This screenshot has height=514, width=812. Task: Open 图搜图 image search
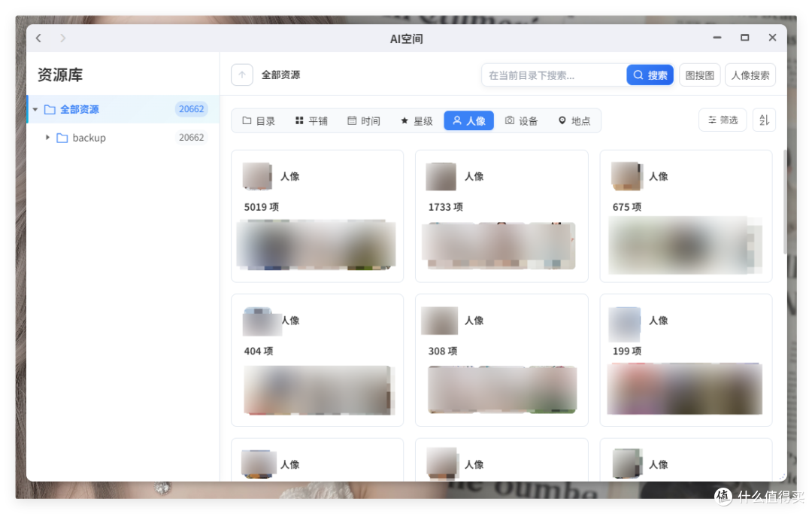click(x=700, y=75)
